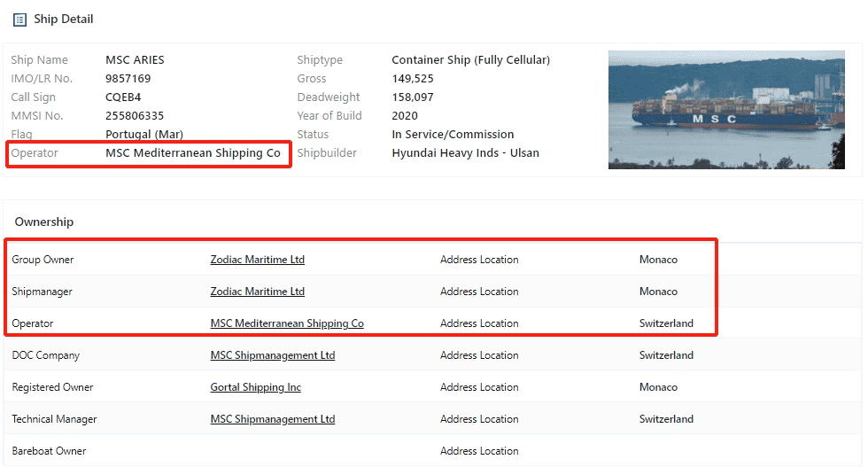868x467 pixels.
Task: Open MSC Mediterranean Shipping Co ownership link
Action: pyautogui.click(x=286, y=323)
